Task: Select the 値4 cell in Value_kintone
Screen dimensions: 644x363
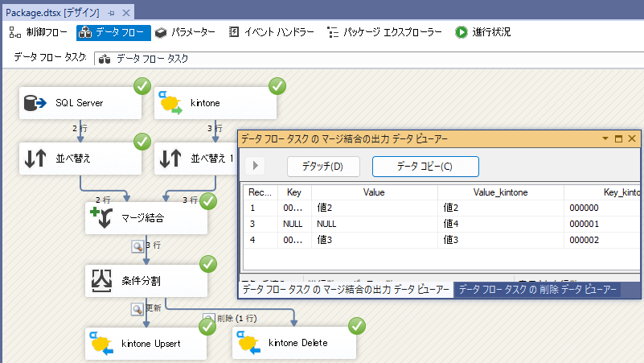Action: pyautogui.click(x=501, y=224)
